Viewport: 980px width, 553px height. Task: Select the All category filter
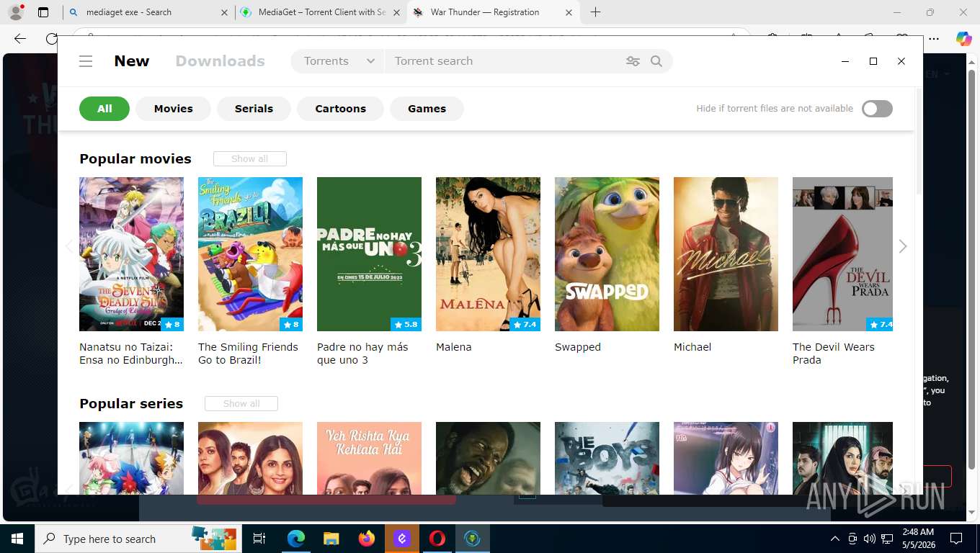104,109
